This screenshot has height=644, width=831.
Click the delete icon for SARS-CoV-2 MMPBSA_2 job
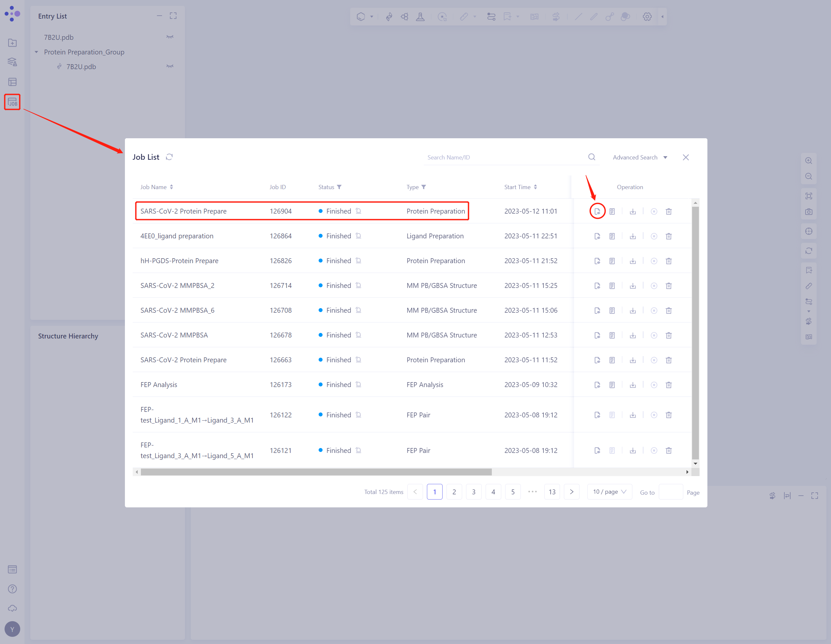tap(669, 285)
